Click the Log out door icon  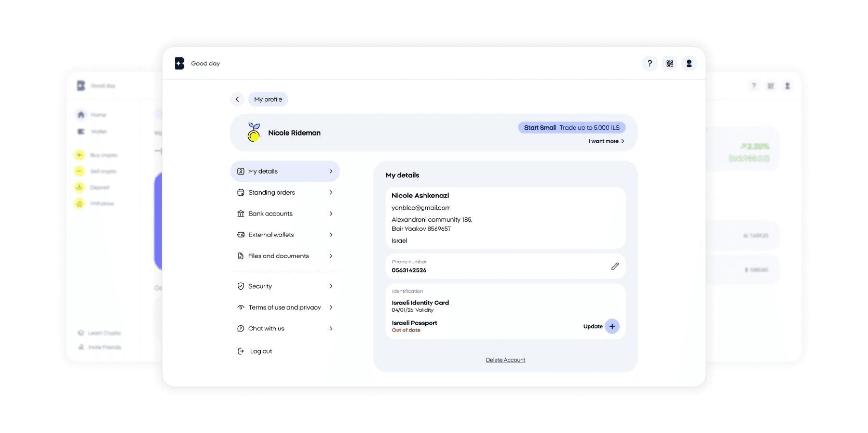coord(240,351)
